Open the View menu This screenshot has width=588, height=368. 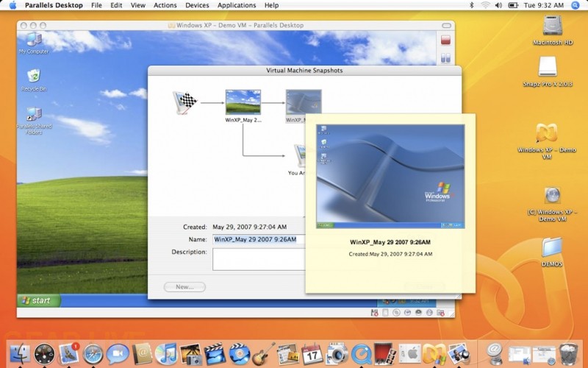pyautogui.click(x=138, y=5)
